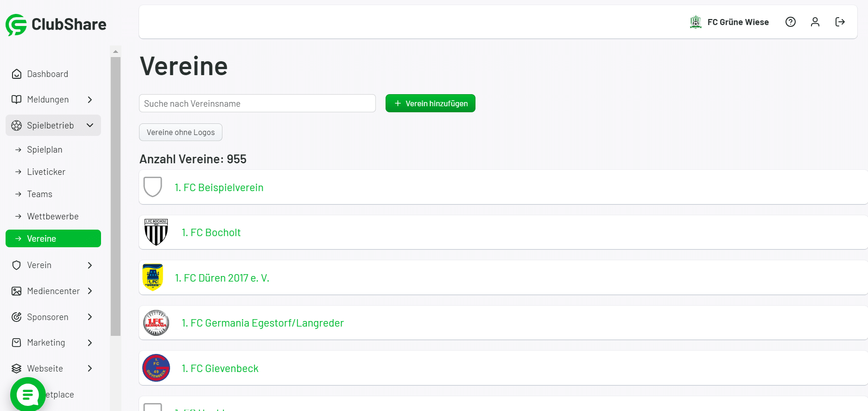Click the sidebar scrollbar thumb
Screen dimensions: 868x411
(116, 196)
